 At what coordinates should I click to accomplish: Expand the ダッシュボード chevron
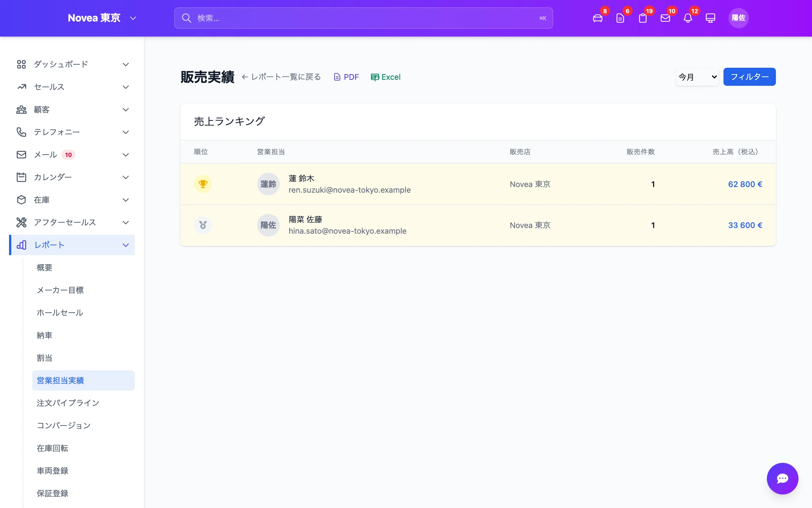click(126, 64)
